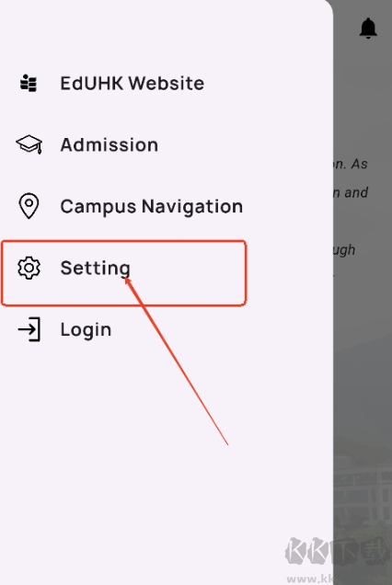Click the italic text ending "and"
Viewport: 392px width, 585px height.
(351, 192)
